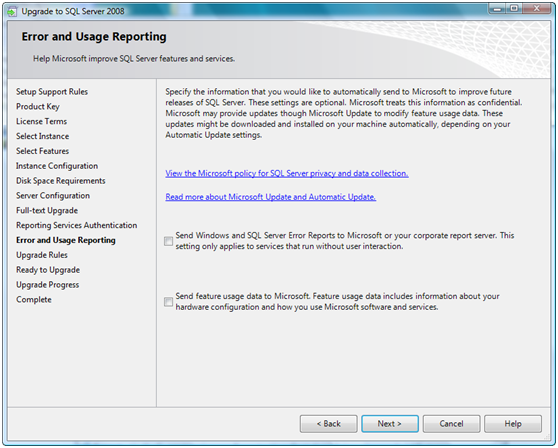Image resolution: width=558 pixels, height=448 pixels.
Task: Select the Complete step
Action: coord(34,300)
